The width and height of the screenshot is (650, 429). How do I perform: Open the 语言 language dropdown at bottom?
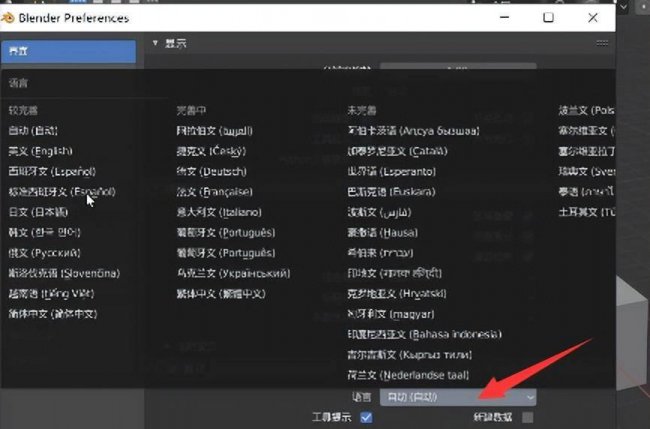tap(458, 397)
